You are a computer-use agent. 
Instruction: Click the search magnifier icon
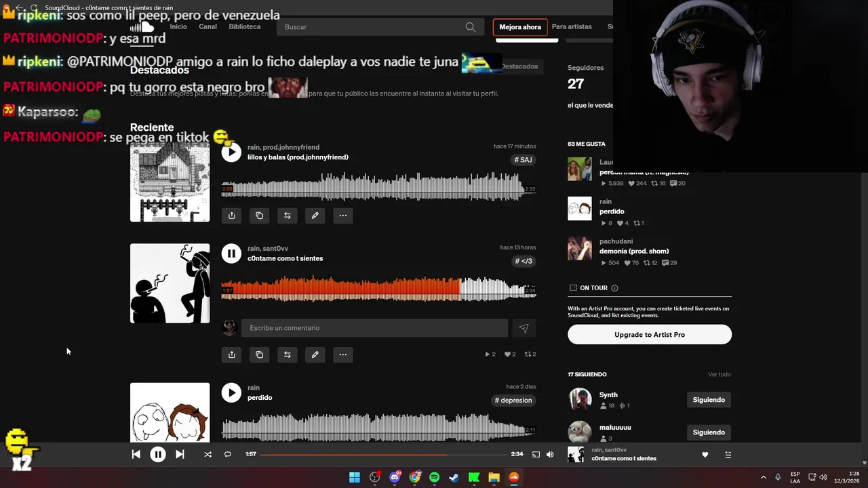471,27
